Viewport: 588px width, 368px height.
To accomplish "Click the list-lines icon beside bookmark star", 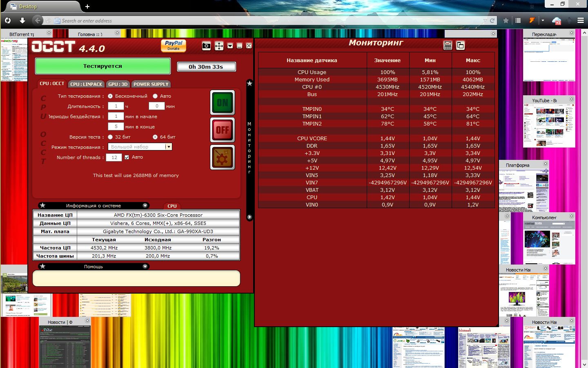I will (518, 20).
